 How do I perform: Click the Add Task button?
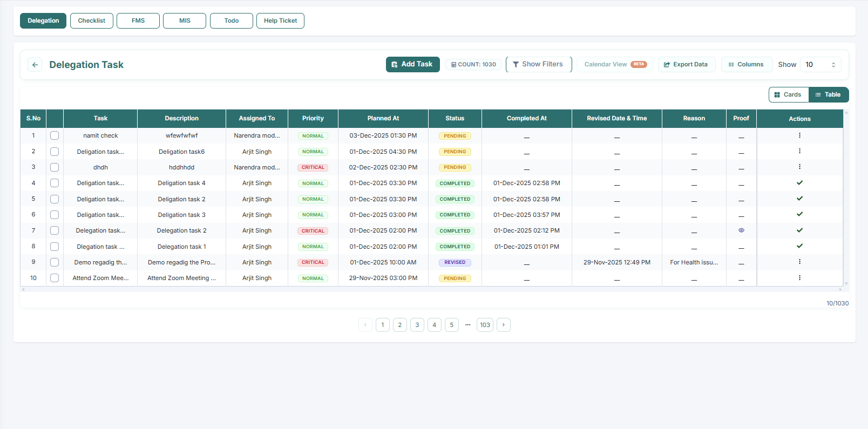click(412, 64)
